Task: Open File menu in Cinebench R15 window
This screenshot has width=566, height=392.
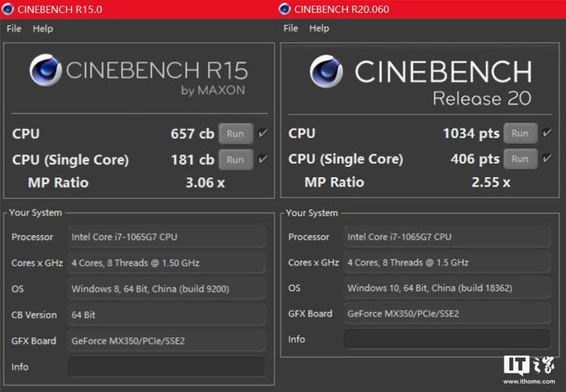Action: click(x=14, y=28)
